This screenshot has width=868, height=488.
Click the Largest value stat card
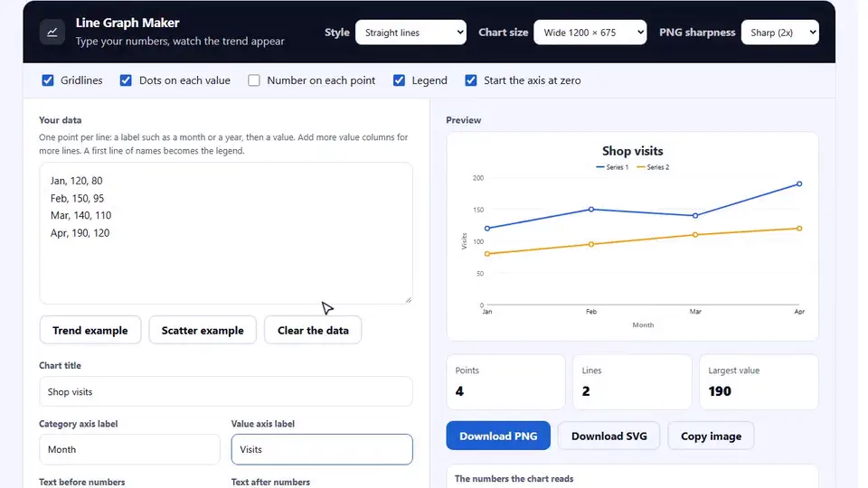(759, 381)
